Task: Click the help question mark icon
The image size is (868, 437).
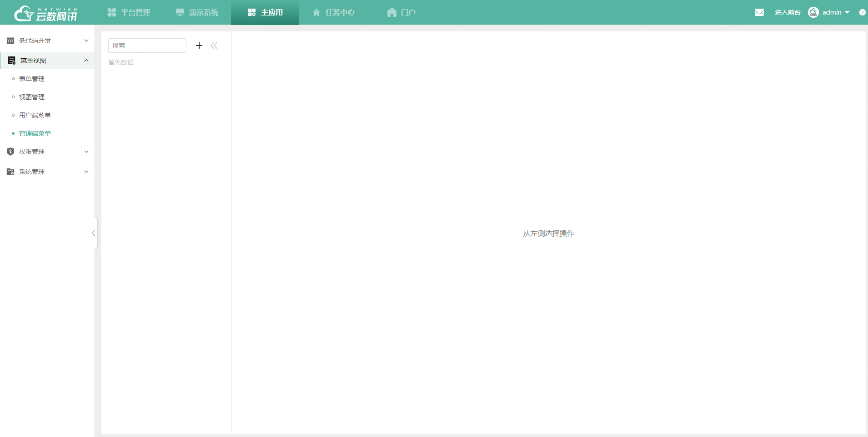Action: pyautogui.click(x=862, y=12)
